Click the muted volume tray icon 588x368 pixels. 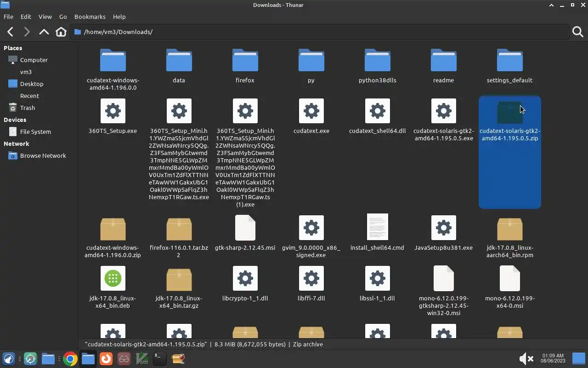click(x=526, y=359)
